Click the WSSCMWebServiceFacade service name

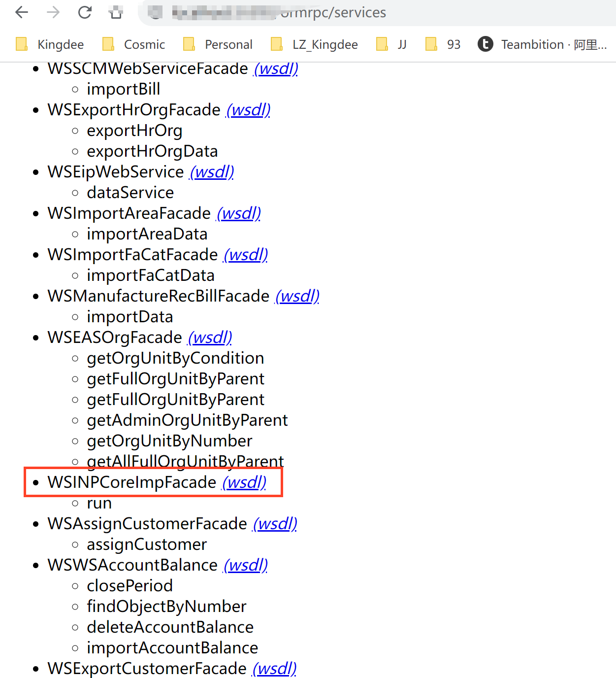pos(148,68)
